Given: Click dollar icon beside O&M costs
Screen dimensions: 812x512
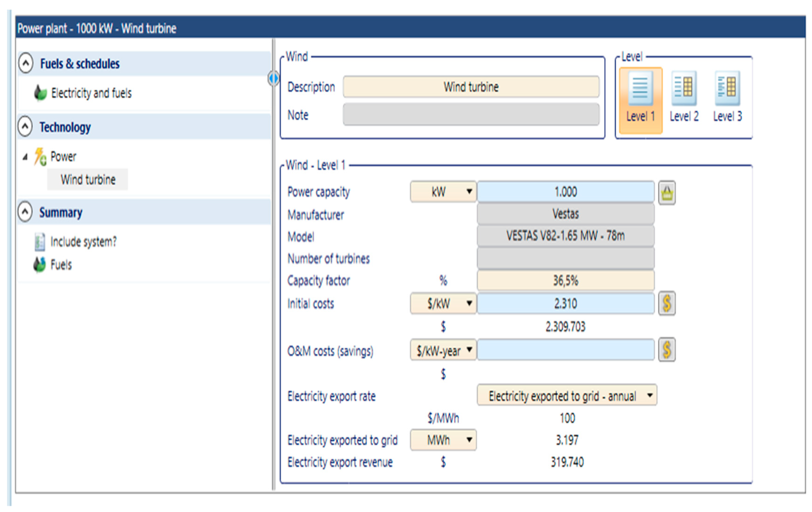Looking at the screenshot, I should (667, 349).
